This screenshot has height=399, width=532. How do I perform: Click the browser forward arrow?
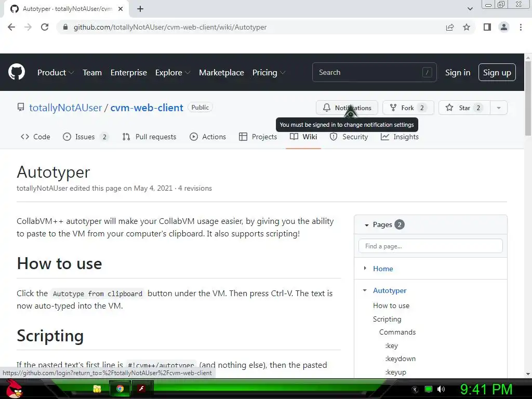(28, 27)
